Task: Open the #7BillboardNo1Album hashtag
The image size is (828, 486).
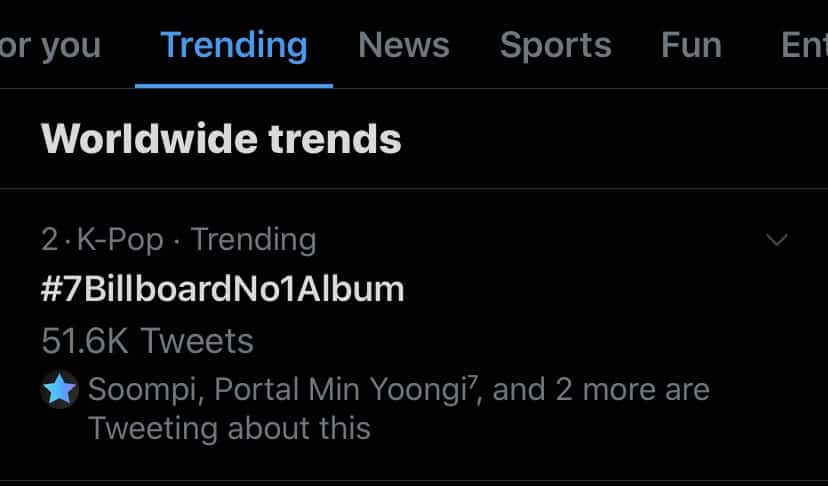Action: point(223,289)
